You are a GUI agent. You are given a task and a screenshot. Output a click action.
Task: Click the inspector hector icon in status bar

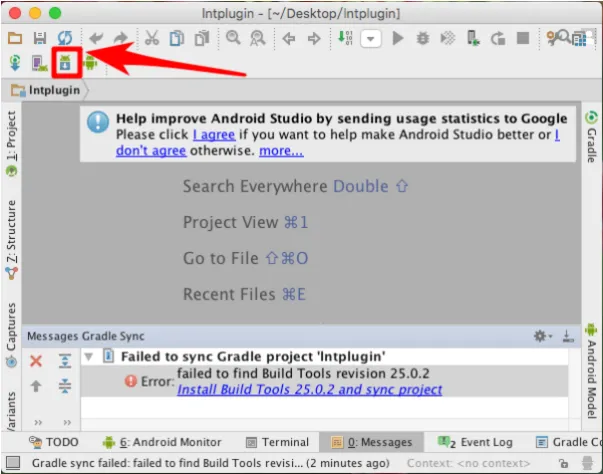pos(587,463)
